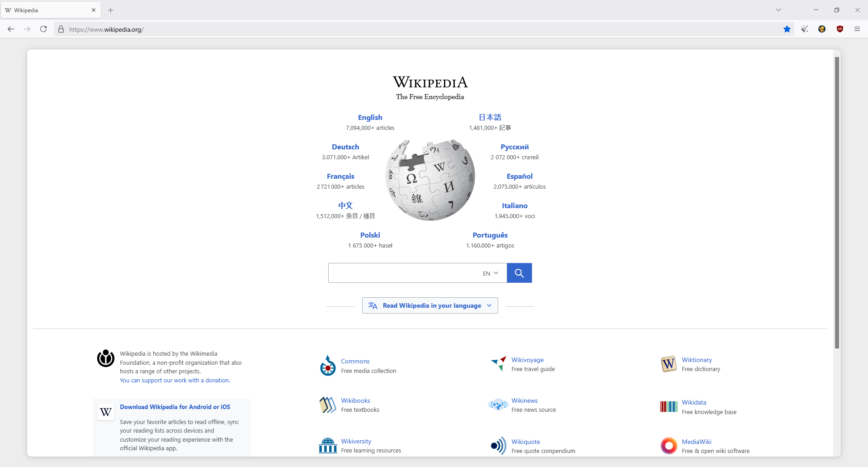Viewport: 868px width, 467px height.
Task: Open the 中文 Wikipedia link
Action: pos(345,205)
